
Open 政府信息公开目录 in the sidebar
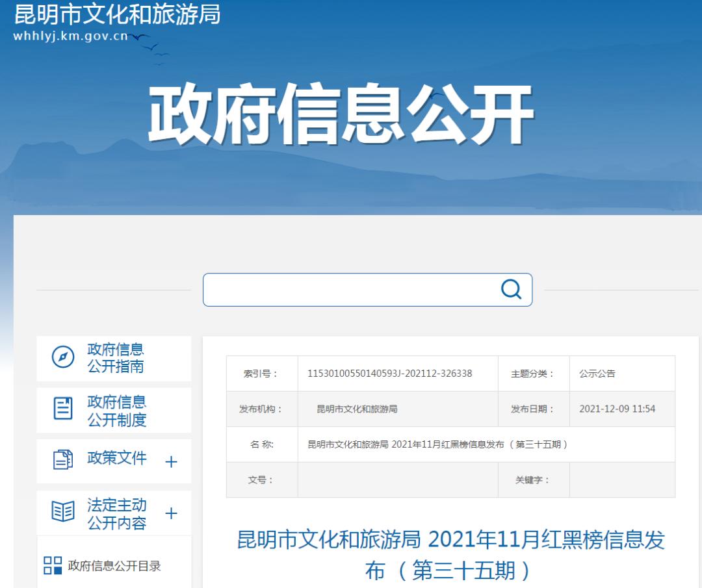pyautogui.click(x=114, y=566)
